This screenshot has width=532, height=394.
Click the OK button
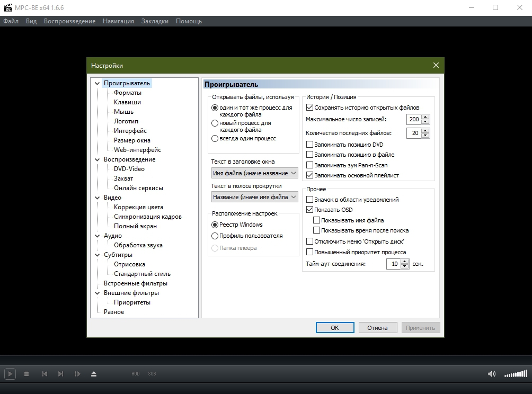click(x=334, y=328)
